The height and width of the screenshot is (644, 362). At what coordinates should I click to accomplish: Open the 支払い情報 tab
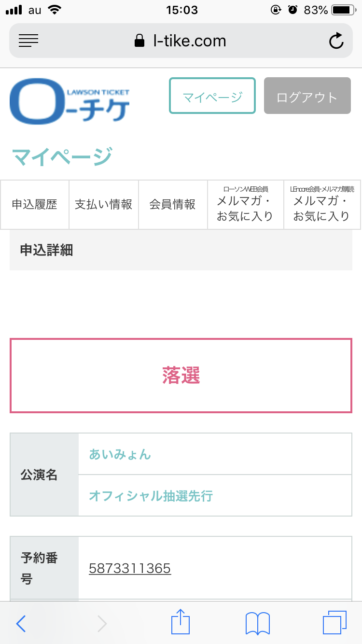click(x=104, y=205)
